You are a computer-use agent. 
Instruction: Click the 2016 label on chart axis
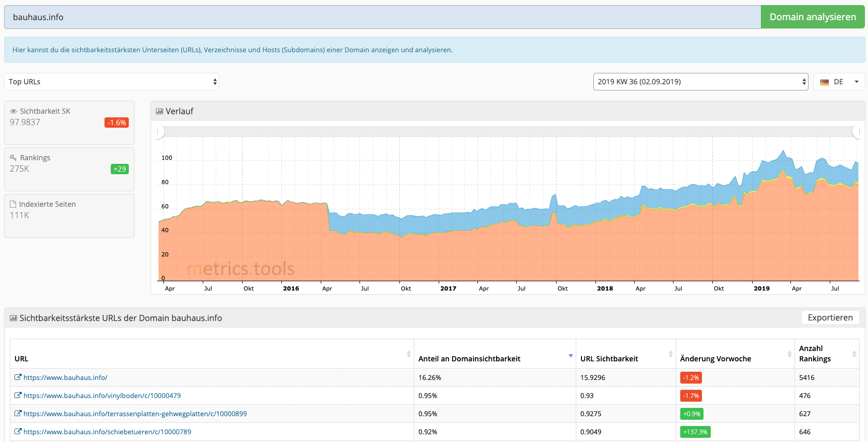click(291, 288)
